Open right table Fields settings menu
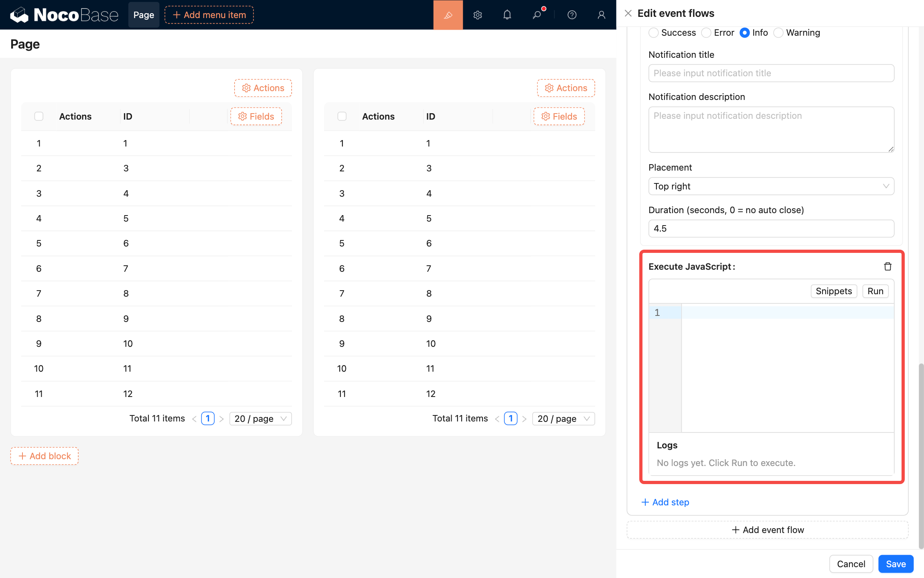This screenshot has width=924, height=578. pyautogui.click(x=559, y=116)
